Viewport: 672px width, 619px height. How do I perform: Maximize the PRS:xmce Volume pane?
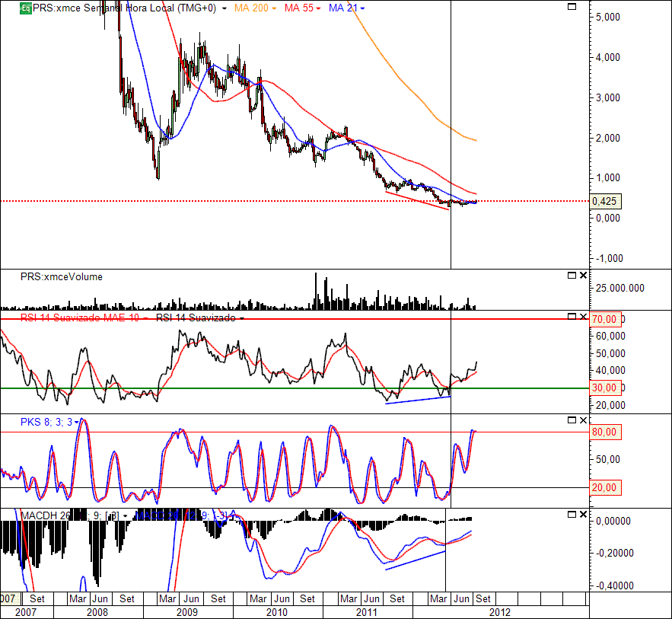[572, 275]
